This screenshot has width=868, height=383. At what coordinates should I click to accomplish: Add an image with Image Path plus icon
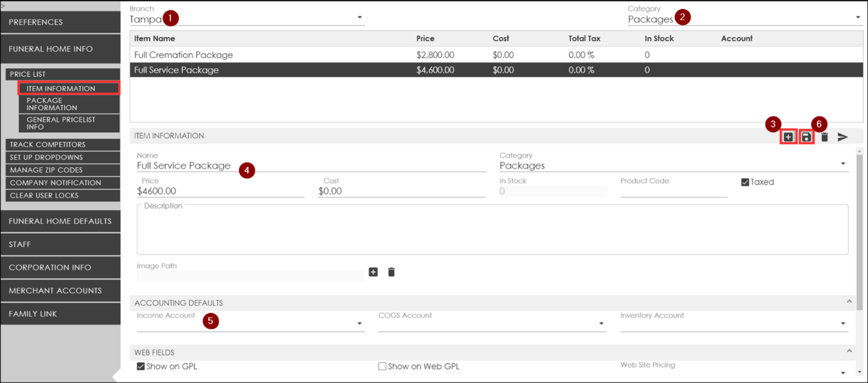click(x=373, y=272)
